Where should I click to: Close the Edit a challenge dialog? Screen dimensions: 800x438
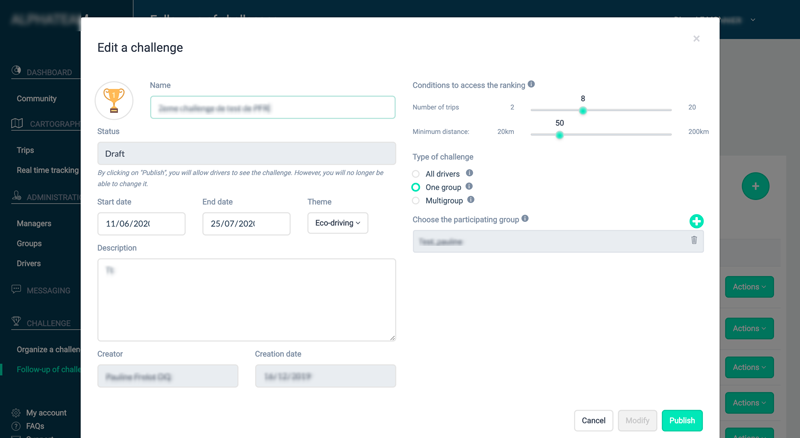pos(696,39)
